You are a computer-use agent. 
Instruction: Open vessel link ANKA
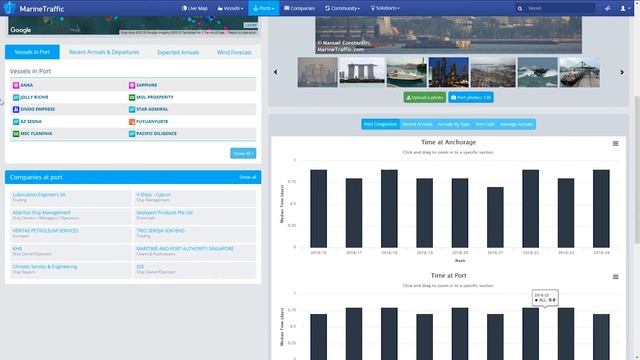27,85
